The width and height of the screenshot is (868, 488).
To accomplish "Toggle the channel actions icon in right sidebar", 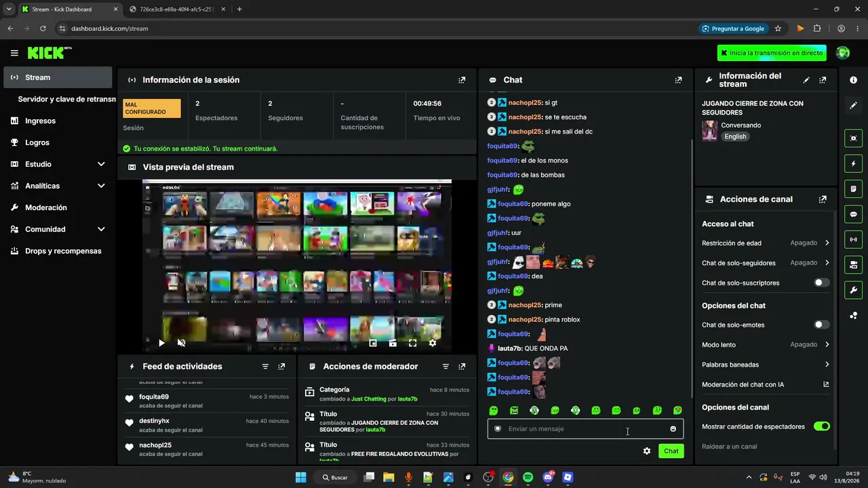I will coord(853,264).
